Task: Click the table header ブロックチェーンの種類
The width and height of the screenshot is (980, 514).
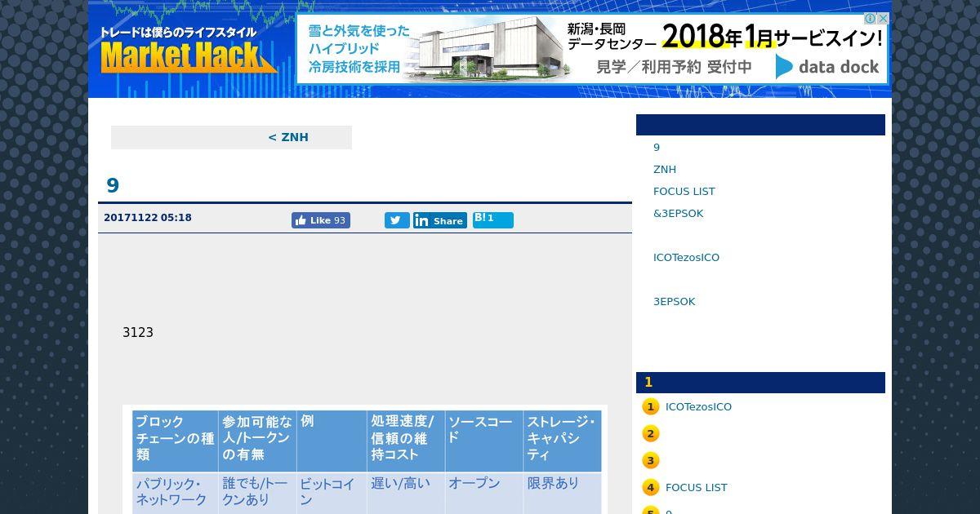Action: click(175, 441)
